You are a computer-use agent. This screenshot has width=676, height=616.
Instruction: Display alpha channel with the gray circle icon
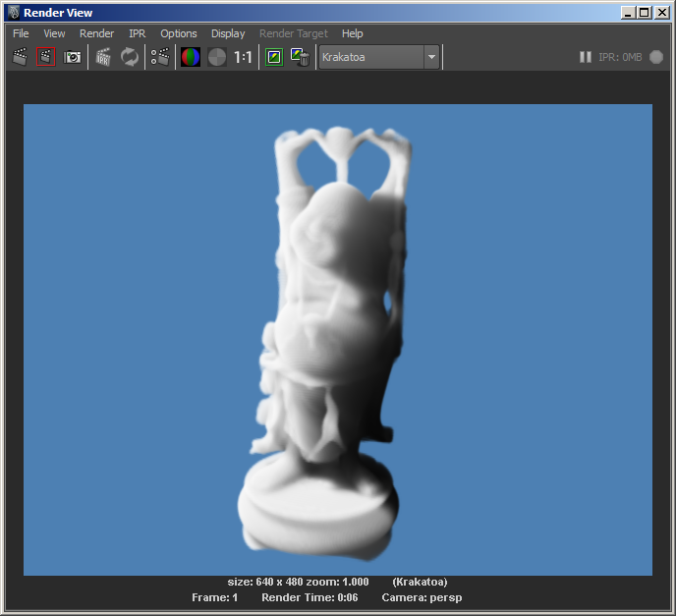(x=217, y=57)
